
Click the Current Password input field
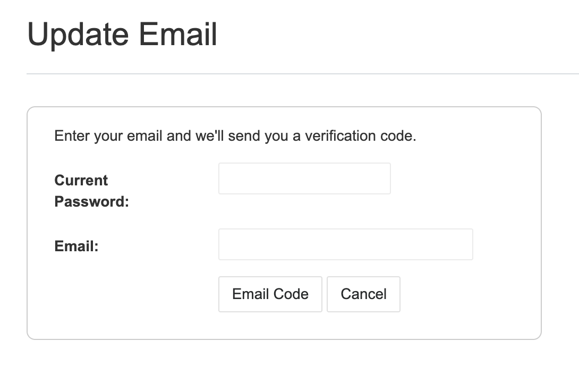click(x=304, y=178)
